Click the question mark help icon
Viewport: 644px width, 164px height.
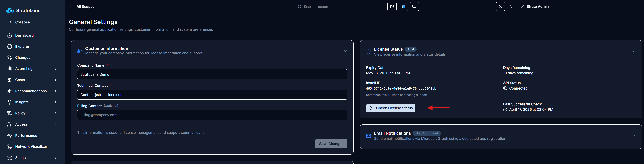click(511, 7)
